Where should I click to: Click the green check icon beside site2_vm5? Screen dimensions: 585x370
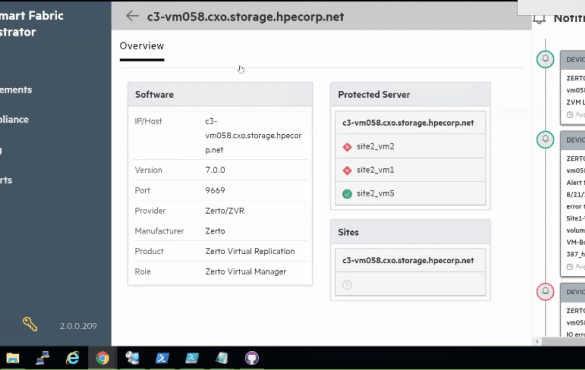pos(347,194)
